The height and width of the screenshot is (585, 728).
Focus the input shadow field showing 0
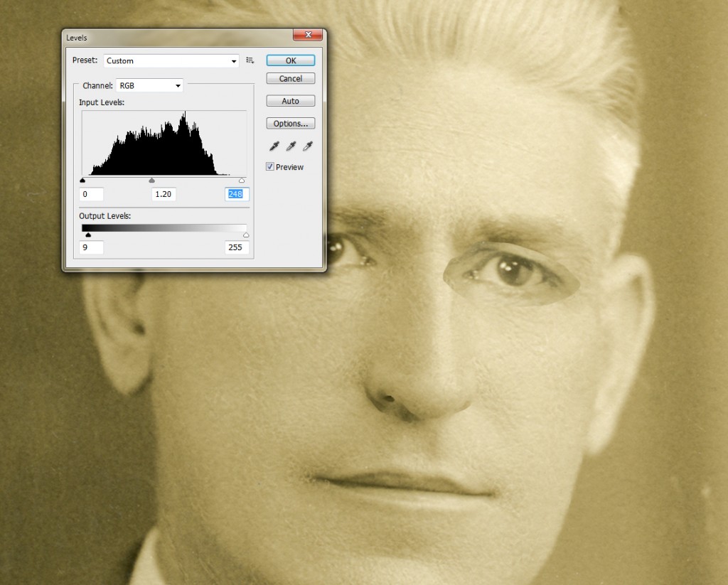(x=92, y=194)
